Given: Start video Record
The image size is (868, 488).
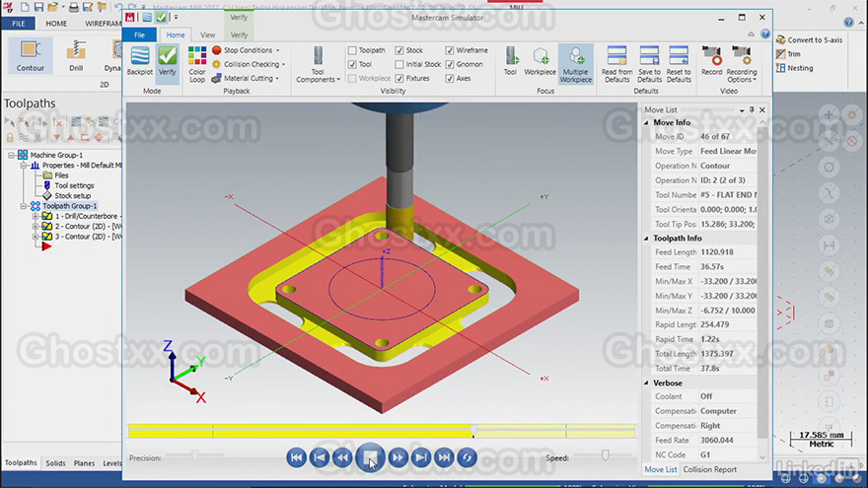Looking at the screenshot, I should click(712, 61).
